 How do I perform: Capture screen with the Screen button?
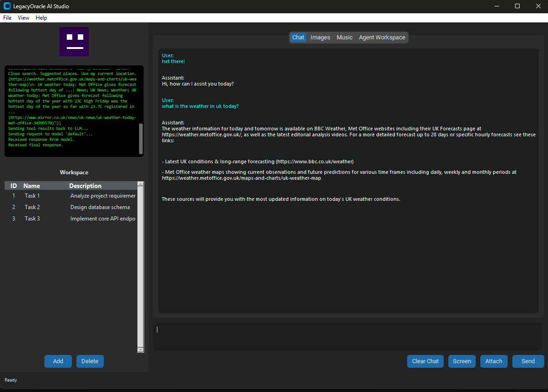462,361
